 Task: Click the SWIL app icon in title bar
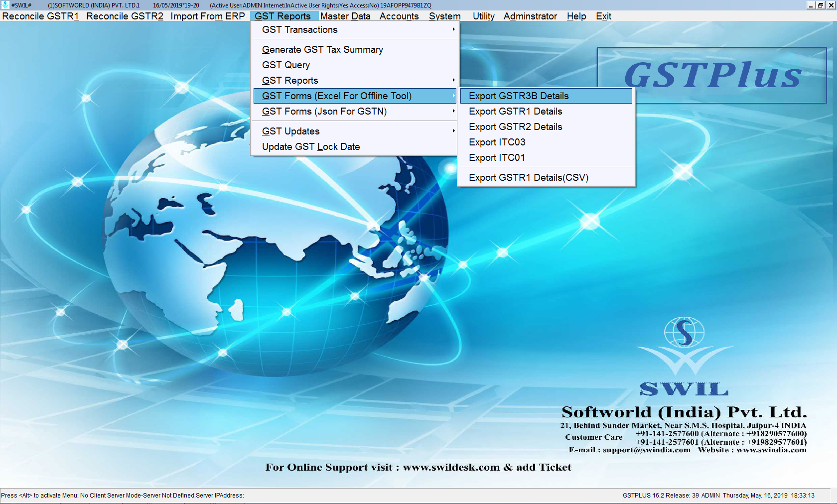5,5
